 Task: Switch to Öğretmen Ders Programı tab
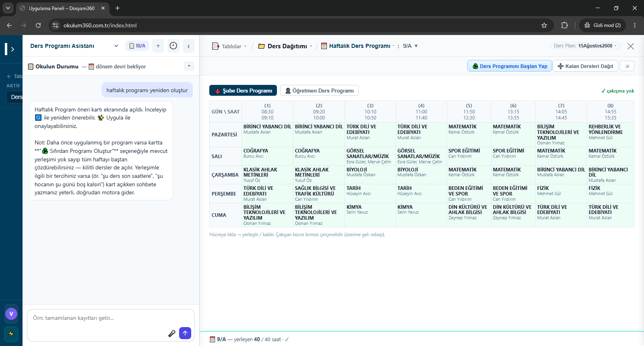pyautogui.click(x=319, y=91)
